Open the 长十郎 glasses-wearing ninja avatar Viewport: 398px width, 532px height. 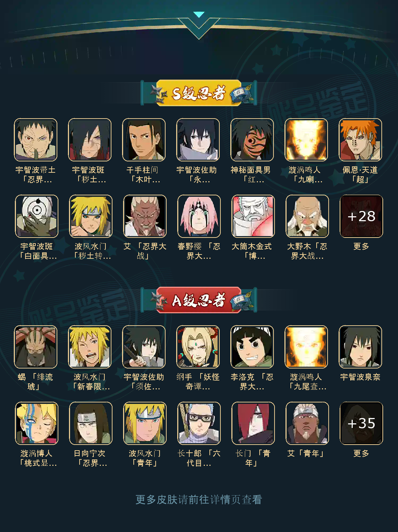(x=199, y=423)
